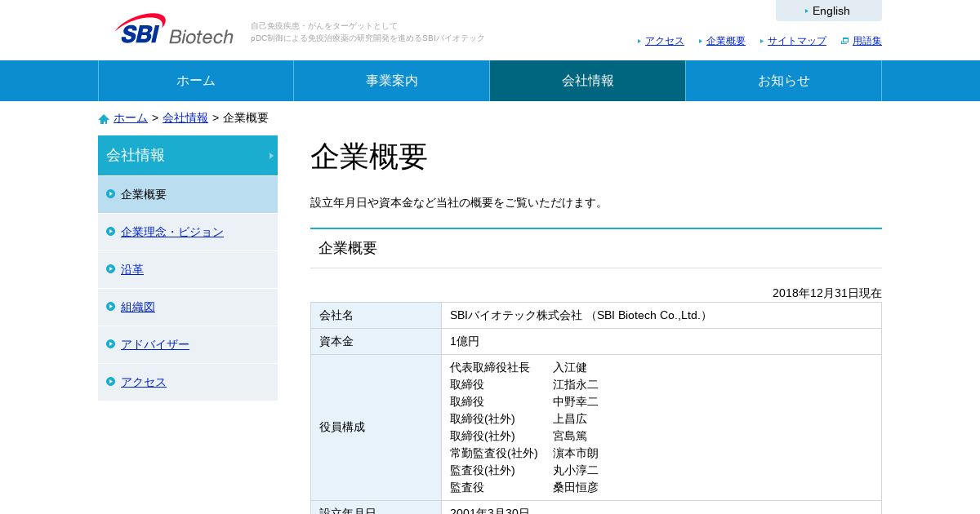Screen dimensions: 980x514
Task: Open the 企業概要 link in the header
Action: tap(725, 41)
